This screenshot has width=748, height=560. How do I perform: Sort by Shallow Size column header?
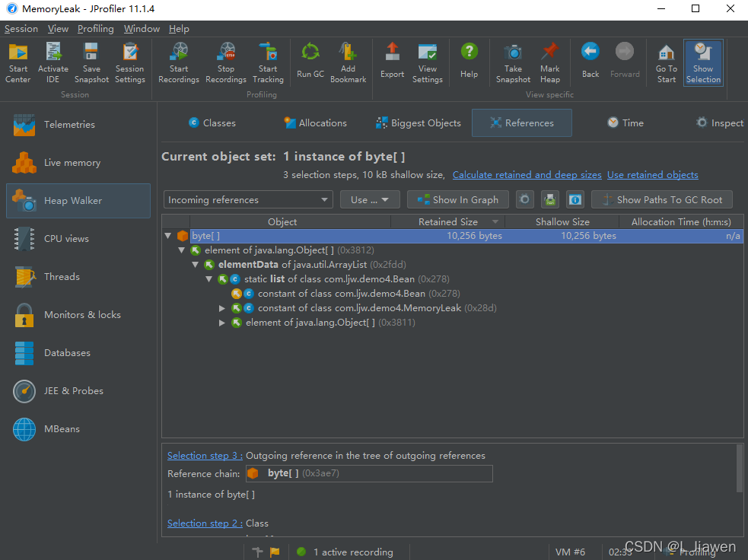tap(562, 222)
